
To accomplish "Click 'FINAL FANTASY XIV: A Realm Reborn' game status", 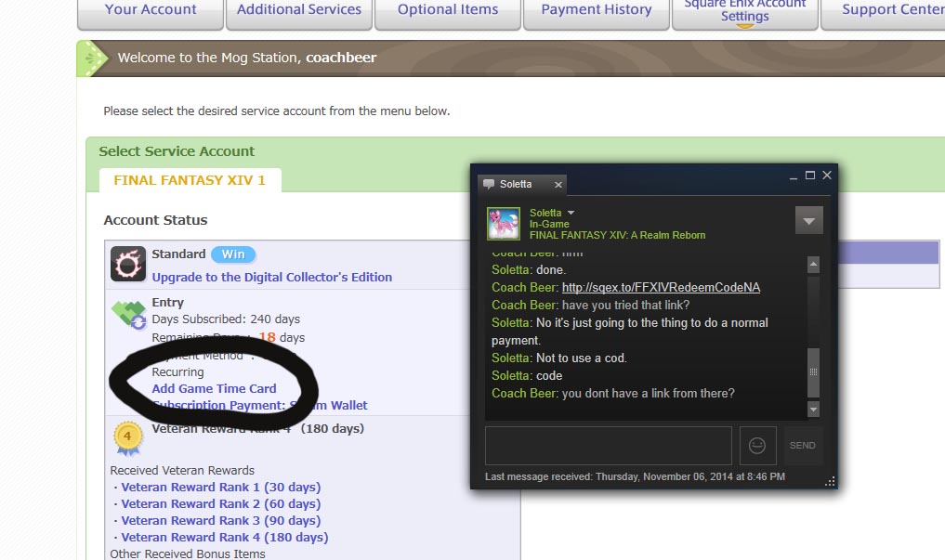I will pos(617,236).
